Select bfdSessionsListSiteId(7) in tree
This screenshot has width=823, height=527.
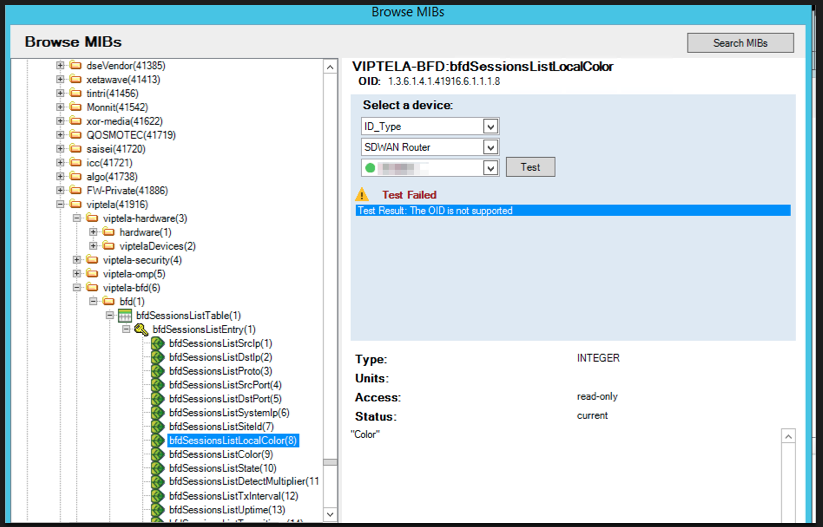click(x=221, y=427)
